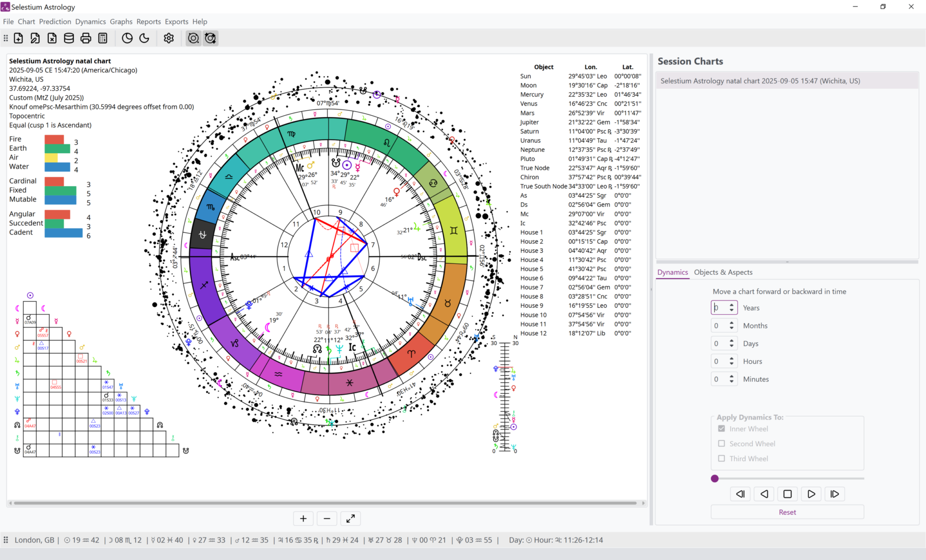Increment the Years spinner arrow
The width and height of the screenshot is (926, 560).
coord(732,305)
